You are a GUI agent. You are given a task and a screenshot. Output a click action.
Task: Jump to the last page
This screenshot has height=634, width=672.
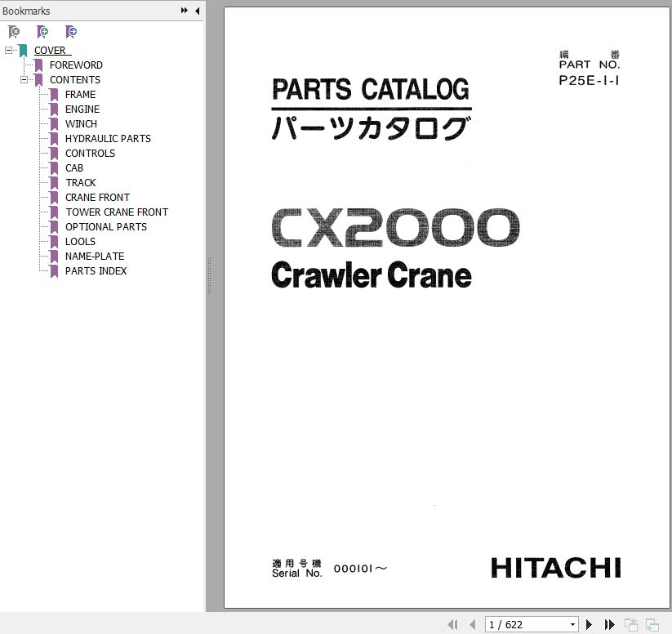point(609,624)
